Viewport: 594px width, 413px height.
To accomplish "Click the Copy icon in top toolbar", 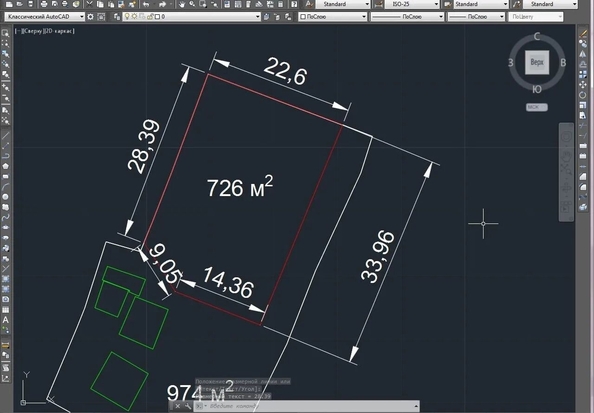I will [x=100, y=4].
